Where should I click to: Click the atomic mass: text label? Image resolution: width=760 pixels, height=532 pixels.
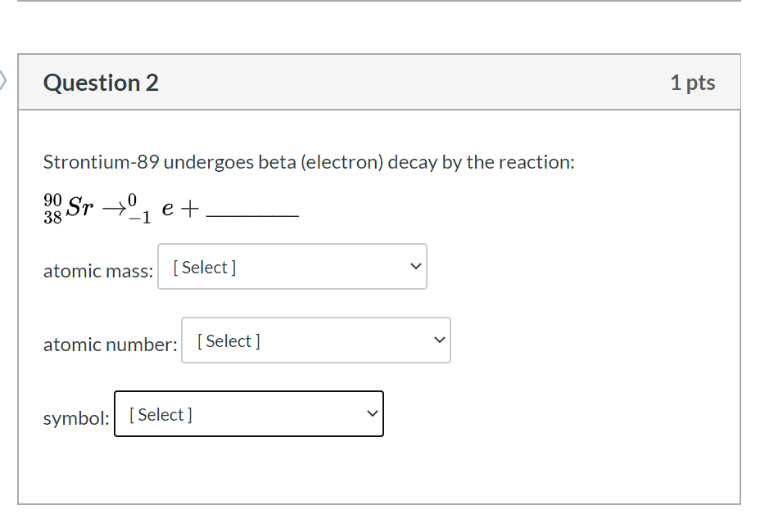[x=97, y=271]
